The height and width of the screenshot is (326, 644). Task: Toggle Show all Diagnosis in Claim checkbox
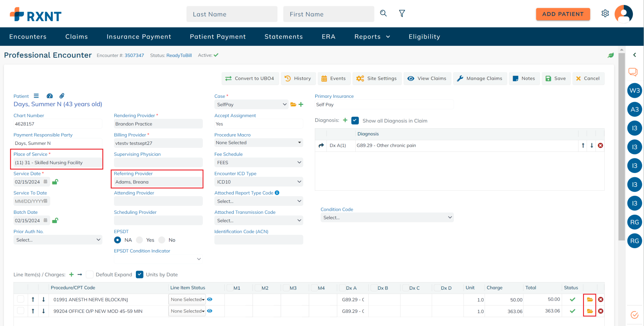pos(355,121)
